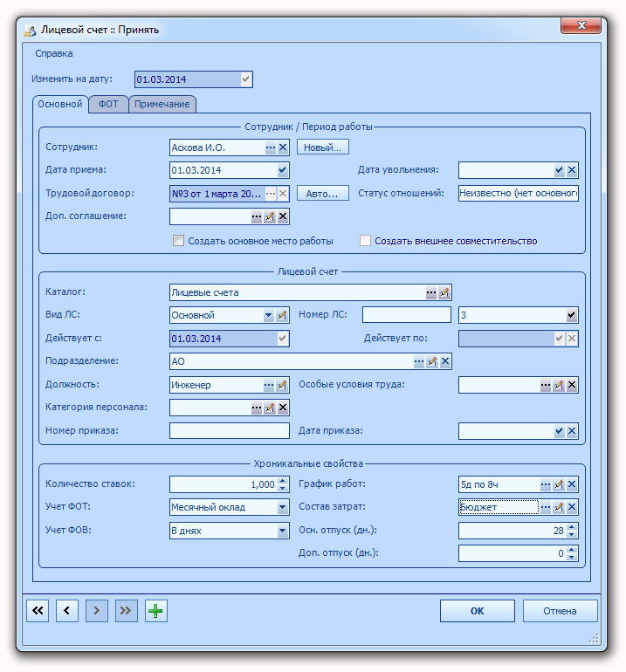This screenshot has width=626, height=672.
Task: Open the Справка menu
Action: [54, 53]
